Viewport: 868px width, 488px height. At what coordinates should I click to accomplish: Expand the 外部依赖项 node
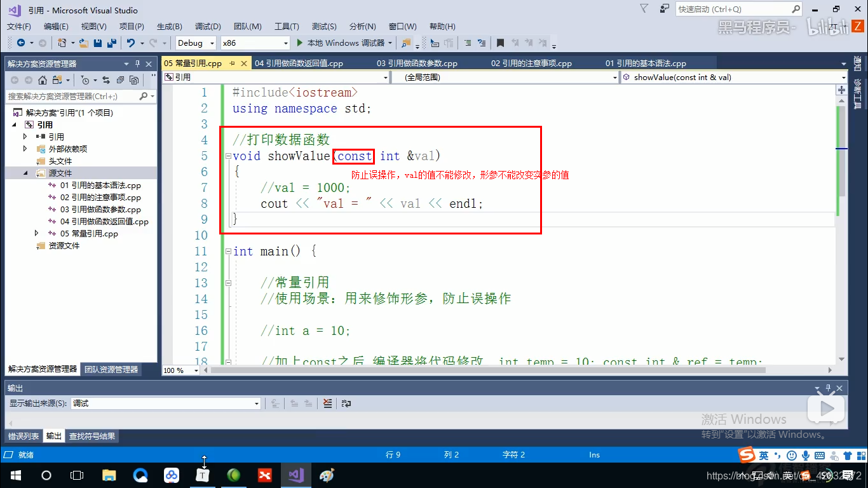tap(25, 149)
